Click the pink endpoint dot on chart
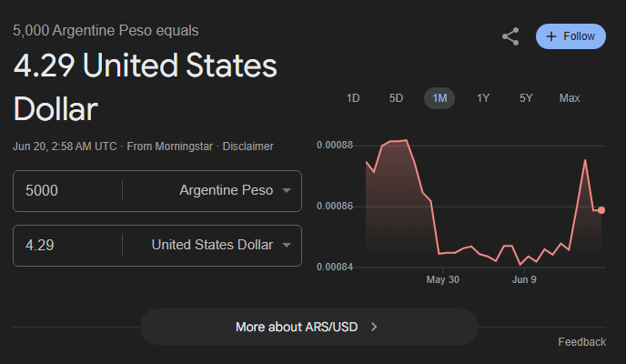Viewport: 626px width, 364px height. coord(601,210)
